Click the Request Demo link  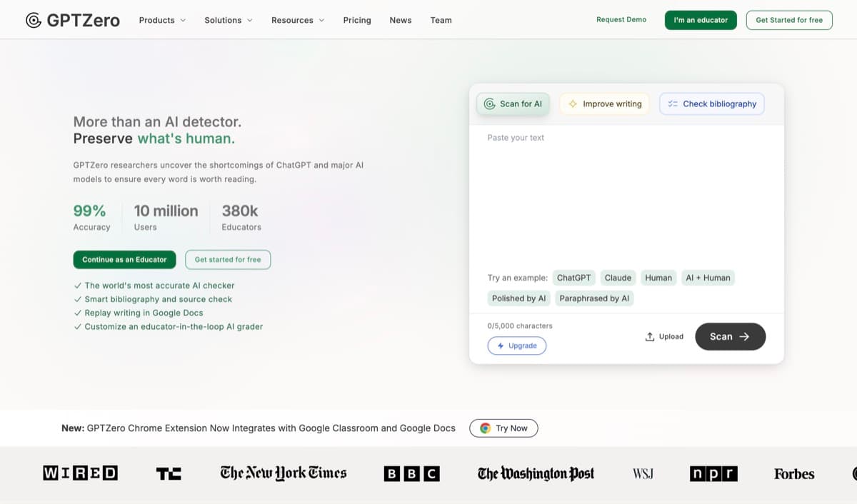621,19
